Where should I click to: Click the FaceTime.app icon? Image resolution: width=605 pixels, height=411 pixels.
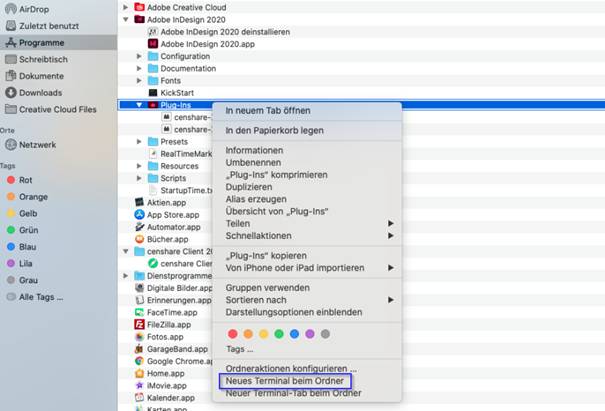(x=139, y=312)
